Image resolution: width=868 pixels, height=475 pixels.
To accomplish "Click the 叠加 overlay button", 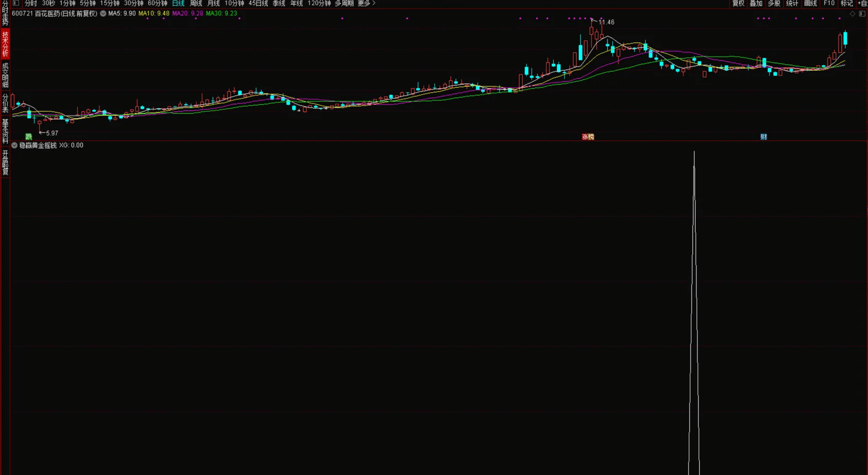I will 756,3.
